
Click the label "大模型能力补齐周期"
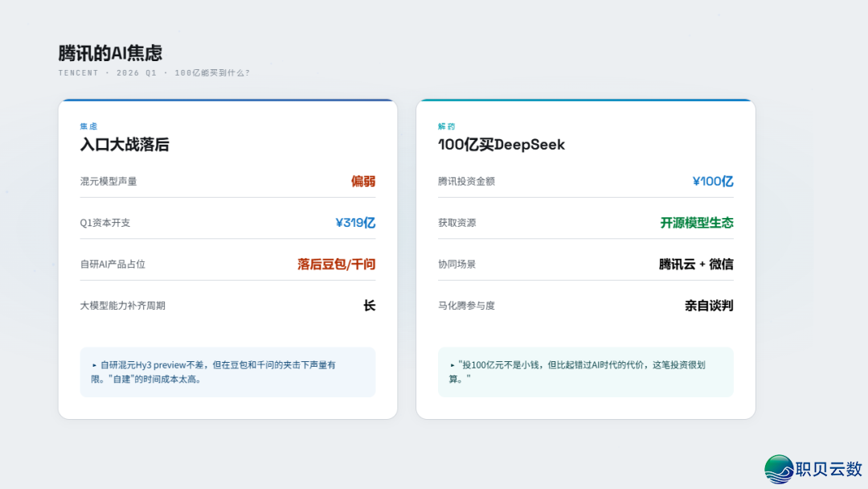coord(123,306)
